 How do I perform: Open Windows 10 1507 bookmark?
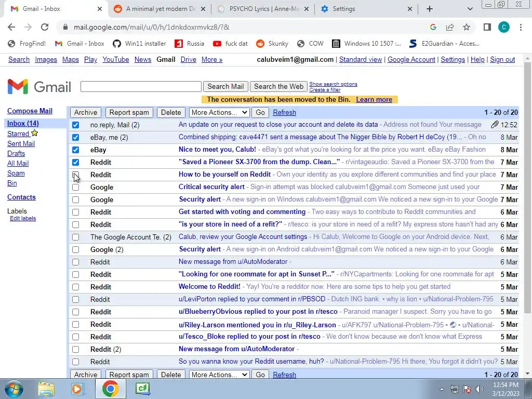[x=366, y=44]
